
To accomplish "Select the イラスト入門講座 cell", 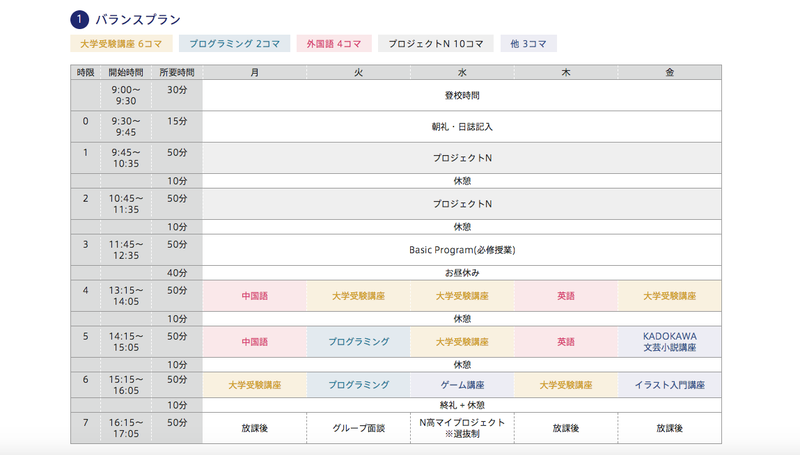I will tap(669, 384).
